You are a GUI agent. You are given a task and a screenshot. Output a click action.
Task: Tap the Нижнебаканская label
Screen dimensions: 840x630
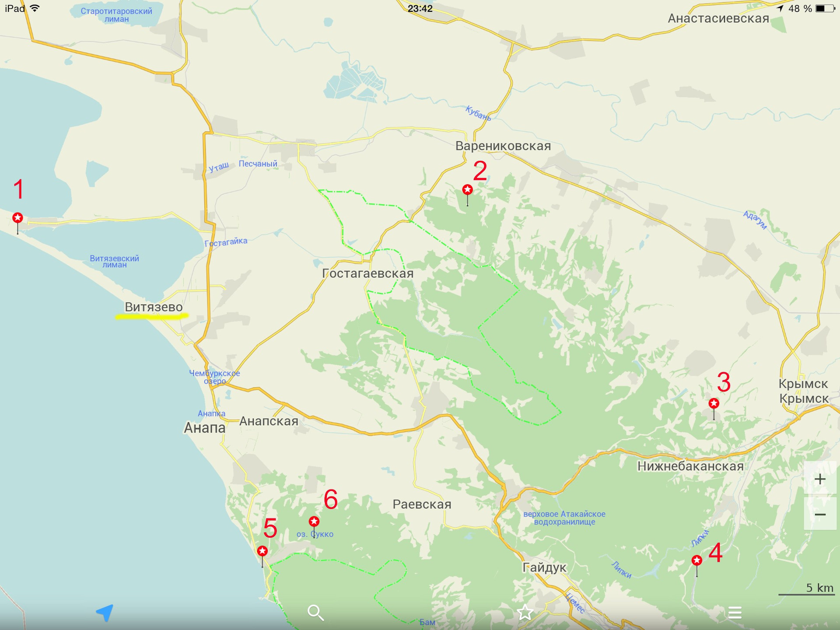click(x=690, y=466)
